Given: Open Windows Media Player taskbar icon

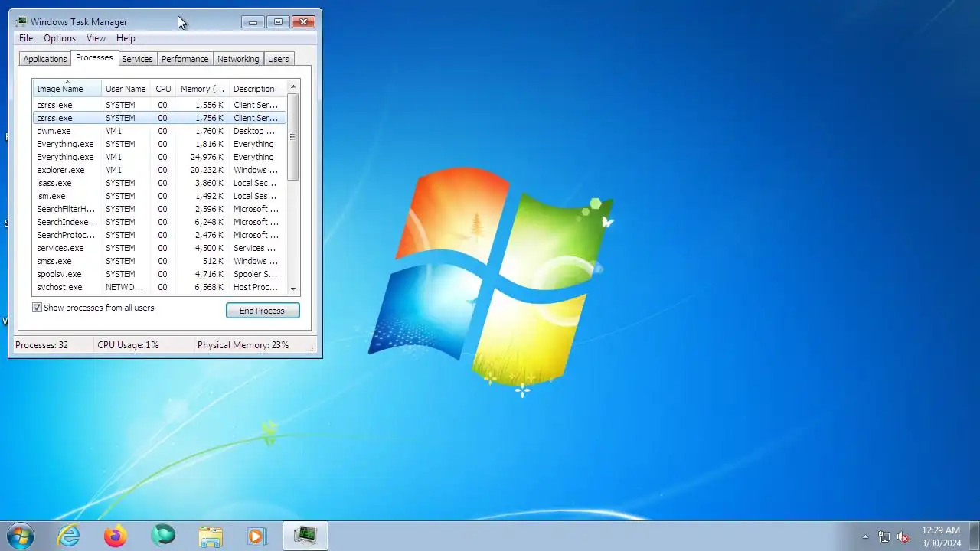Looking at the screenshot, I should point(257,536).
